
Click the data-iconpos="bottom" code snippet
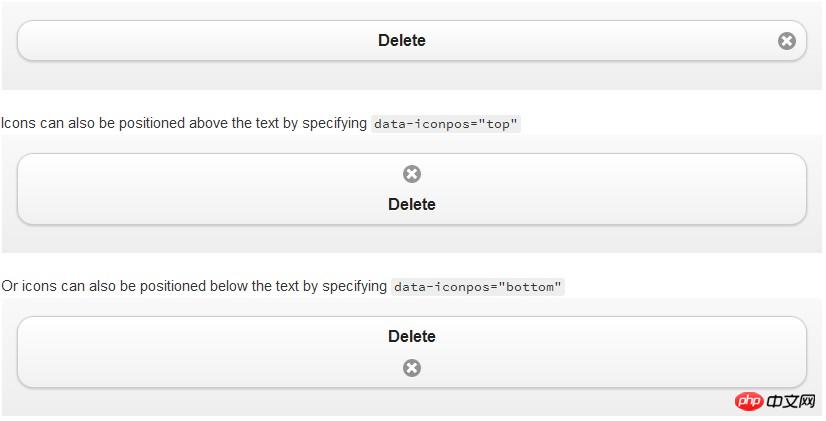(478, 287)
